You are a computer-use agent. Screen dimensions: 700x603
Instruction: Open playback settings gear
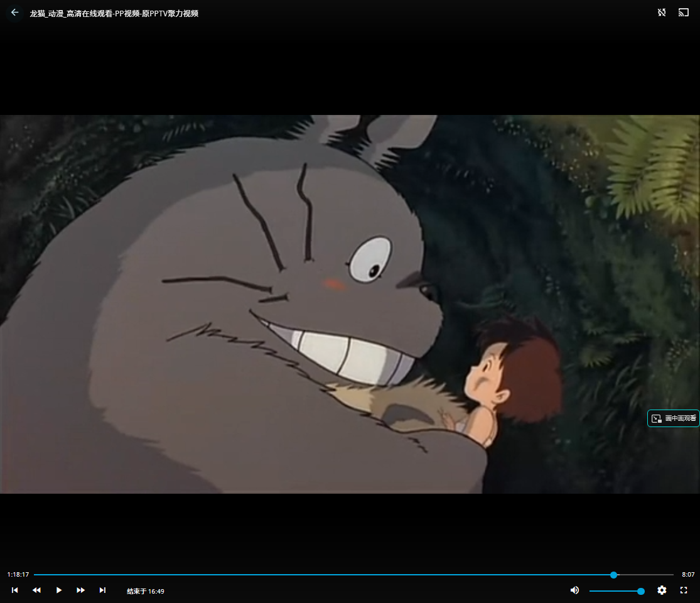pyautogui.click(x=662, y=590)
